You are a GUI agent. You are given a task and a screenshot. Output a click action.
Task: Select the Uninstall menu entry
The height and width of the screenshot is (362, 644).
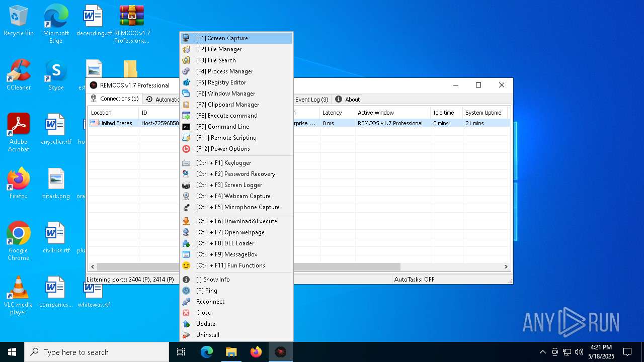[236, 335]
